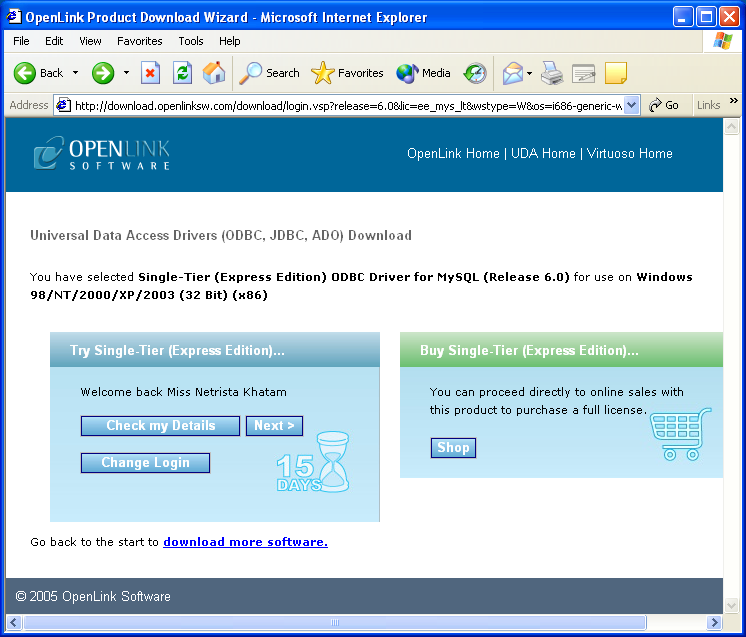Open the Favorites menu in the menu bar
Viewport: 746px width, 637px height.
[139, 41]
